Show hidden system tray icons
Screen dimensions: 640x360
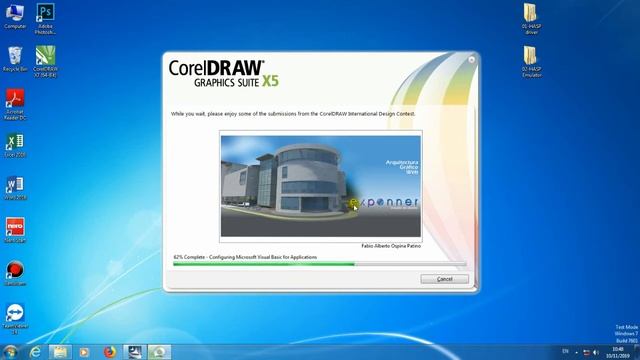[x=577, y=352]
